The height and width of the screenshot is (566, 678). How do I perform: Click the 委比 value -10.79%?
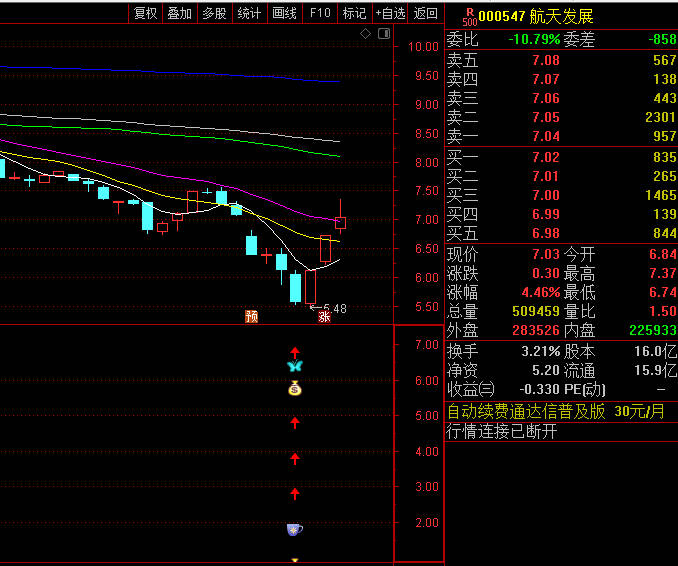534,39
